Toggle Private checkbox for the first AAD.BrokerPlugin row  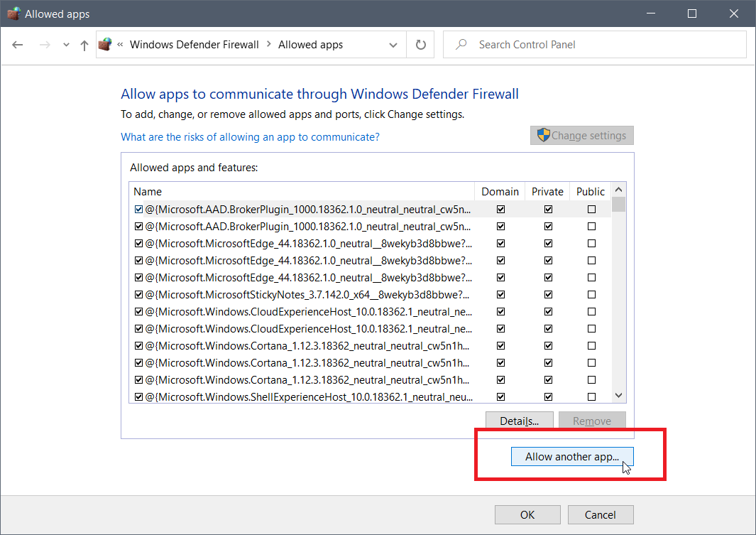click(x=548, y=209)
